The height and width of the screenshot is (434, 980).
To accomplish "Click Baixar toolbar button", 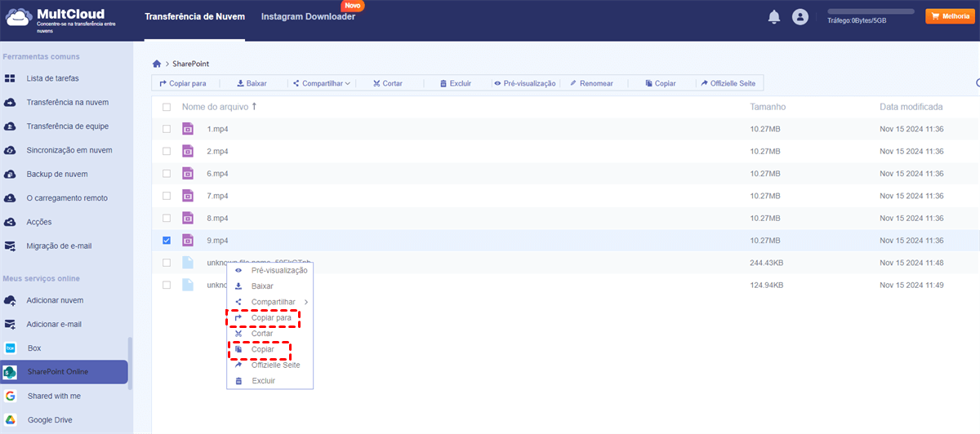I will point(252,83).
